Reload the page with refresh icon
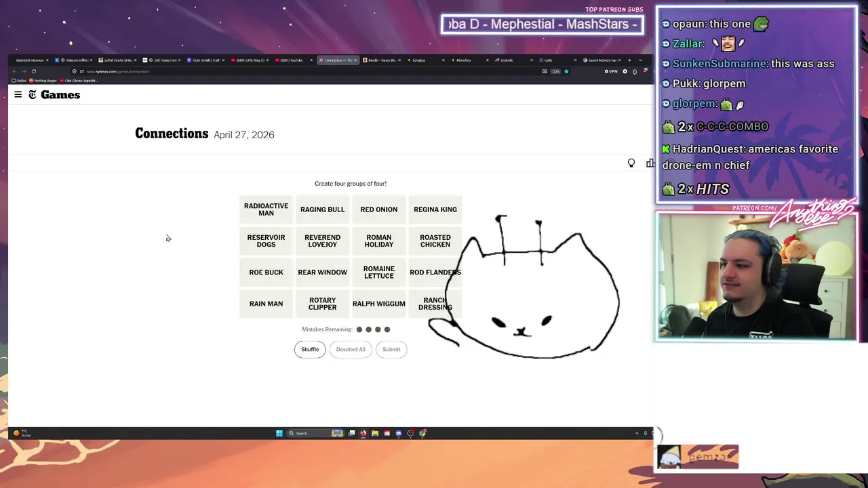Screen dimensions: 868x488 pos(33,71)
